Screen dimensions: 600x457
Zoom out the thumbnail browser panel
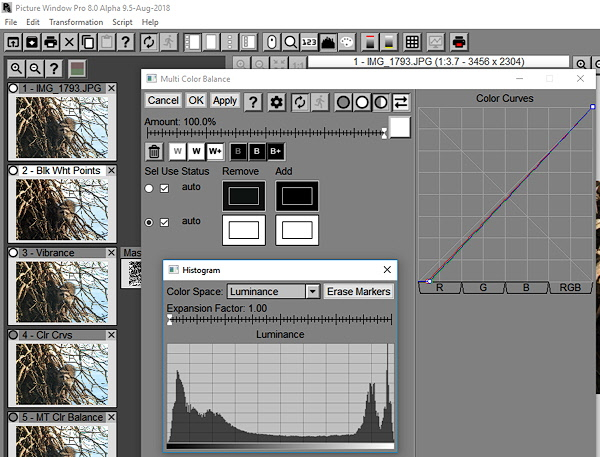coord(35,69)
